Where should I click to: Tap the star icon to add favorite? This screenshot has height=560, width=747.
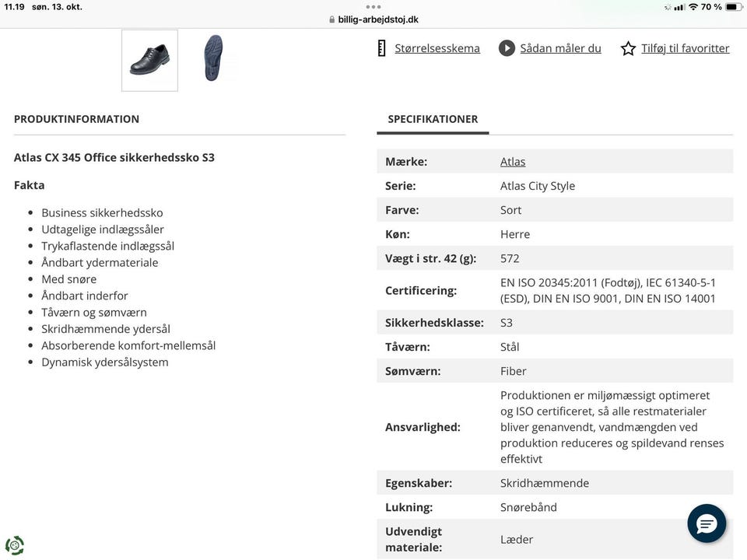628,48
